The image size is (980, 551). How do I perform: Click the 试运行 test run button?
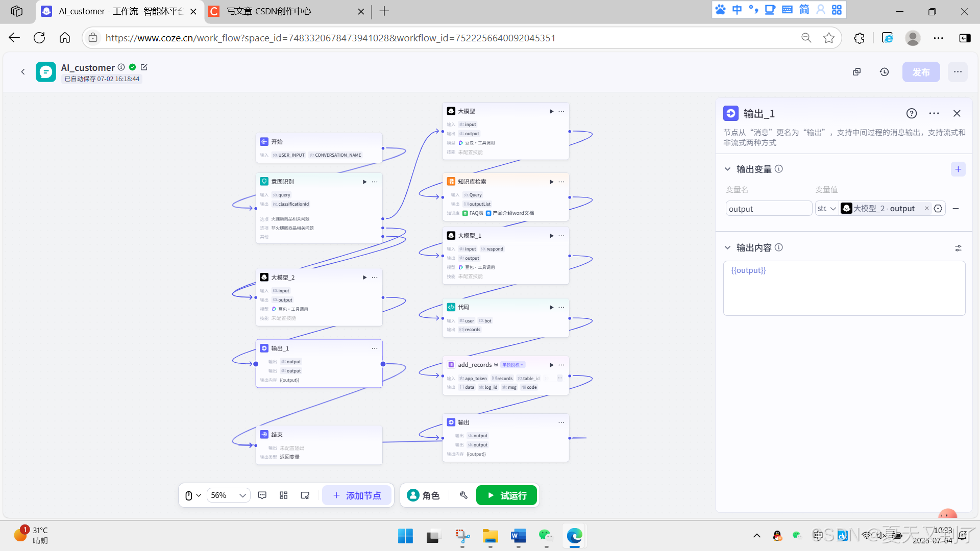click(506, 495)
